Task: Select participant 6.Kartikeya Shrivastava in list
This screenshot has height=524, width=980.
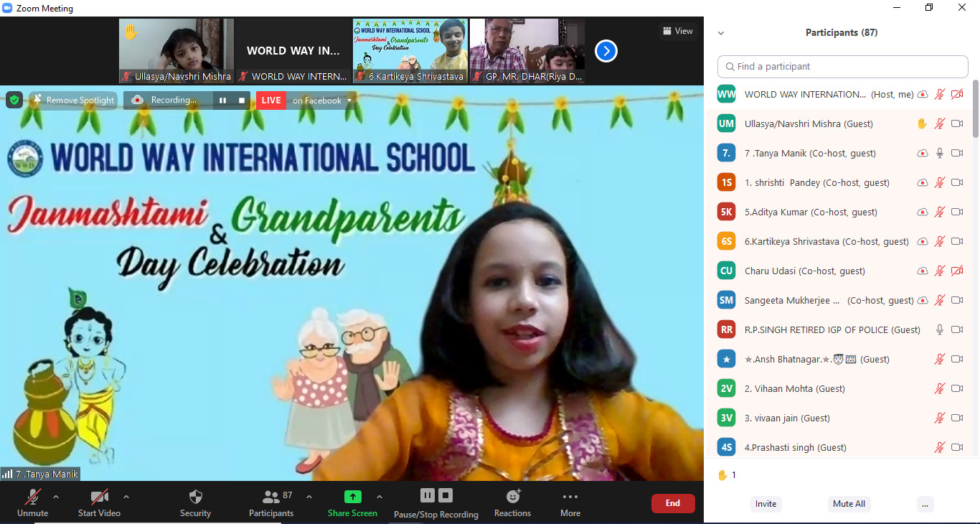Action: tap(838, 241)
